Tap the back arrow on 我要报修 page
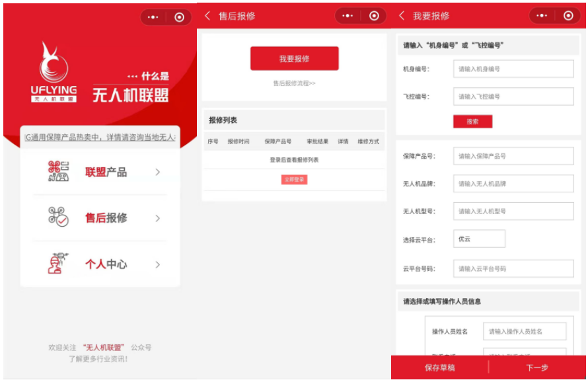The image size is (588, 382). click(400, 15)
